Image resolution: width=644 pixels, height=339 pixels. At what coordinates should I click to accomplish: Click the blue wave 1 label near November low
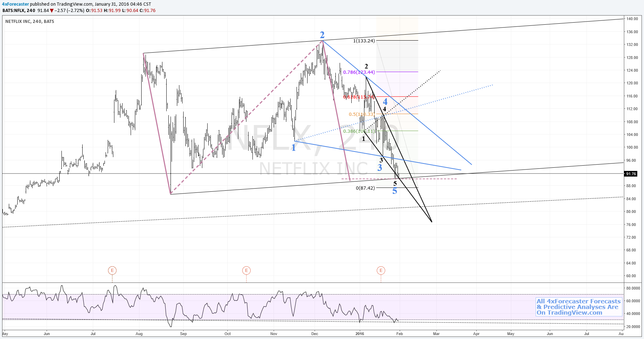(293, 148)
